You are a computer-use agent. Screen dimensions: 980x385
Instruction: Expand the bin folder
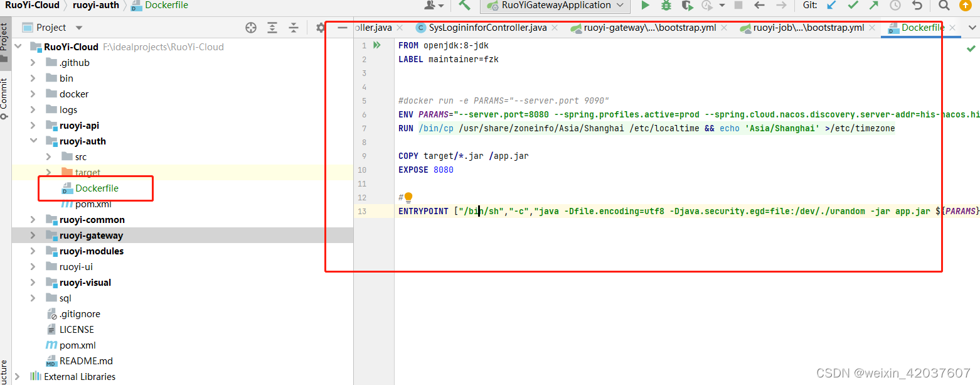click(33, 79)
